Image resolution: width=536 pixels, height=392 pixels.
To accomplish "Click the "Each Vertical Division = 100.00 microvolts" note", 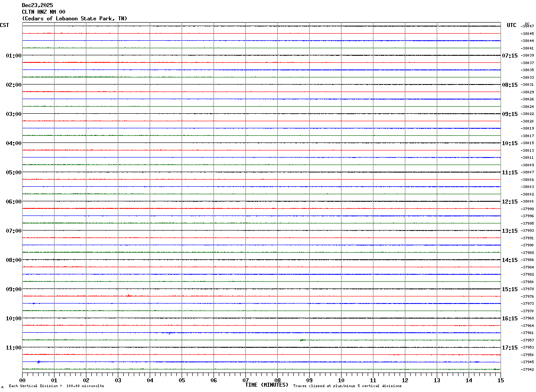I will (x=56, y=386).
